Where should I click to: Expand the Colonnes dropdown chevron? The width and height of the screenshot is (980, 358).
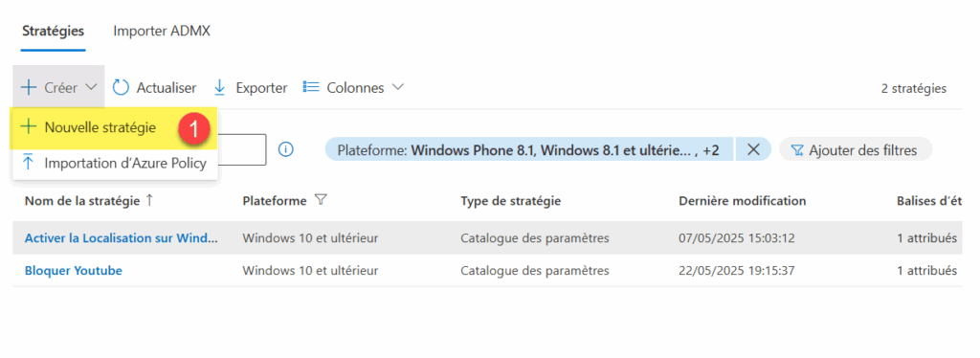(x=398, y=87)
